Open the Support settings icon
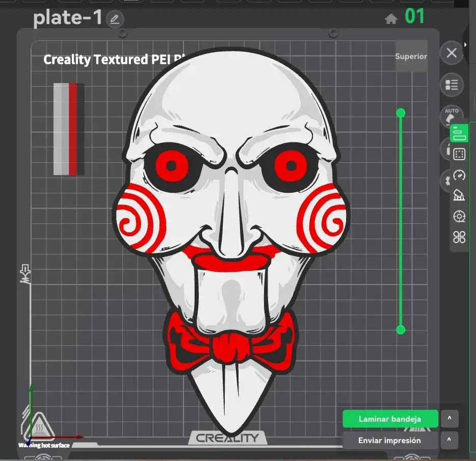The height and width of the screenshot is (461, 476). point(459,195)
